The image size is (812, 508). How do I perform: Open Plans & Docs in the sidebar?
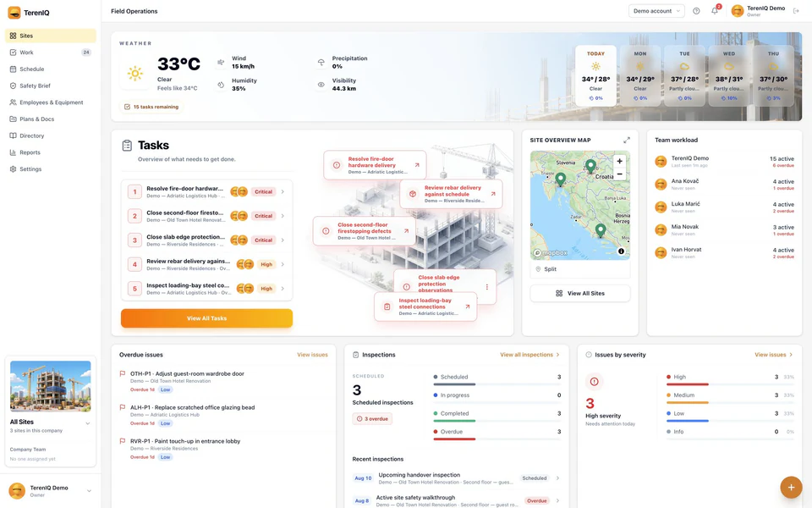click(50, 119)
